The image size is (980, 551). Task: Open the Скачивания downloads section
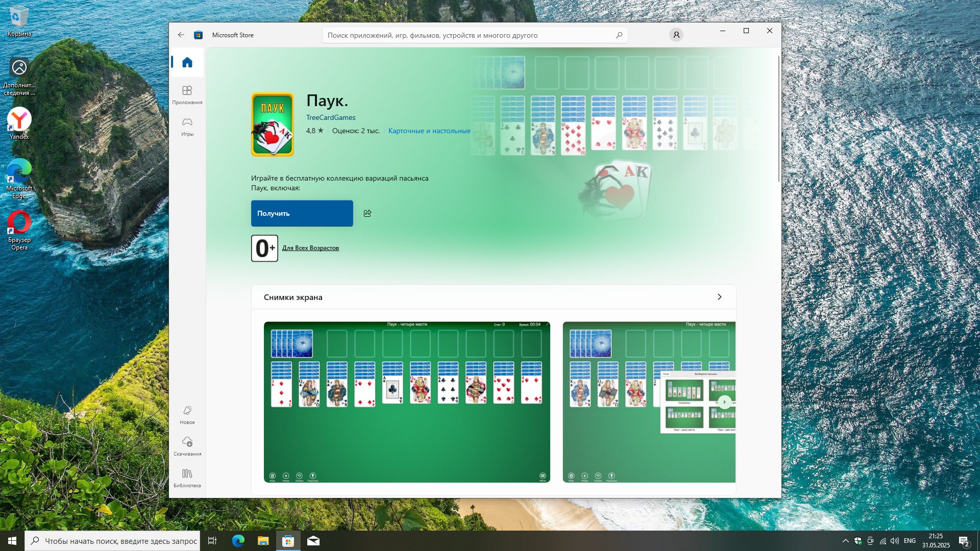pos(187,446)
